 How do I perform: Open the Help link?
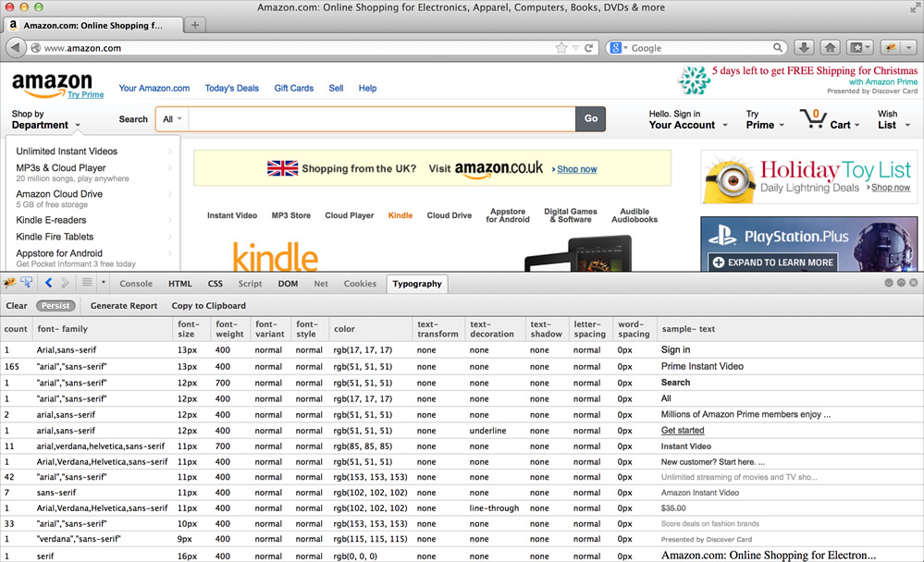pos(368,89)
